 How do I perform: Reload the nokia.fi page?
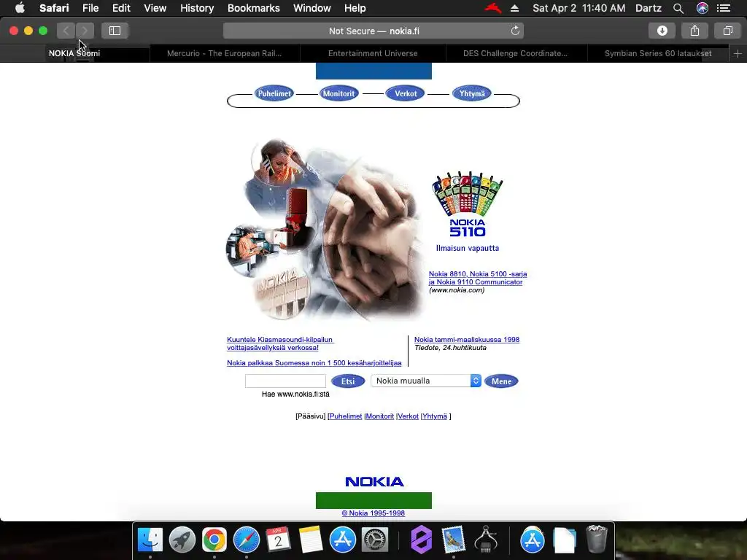click(x=515, y=31)
